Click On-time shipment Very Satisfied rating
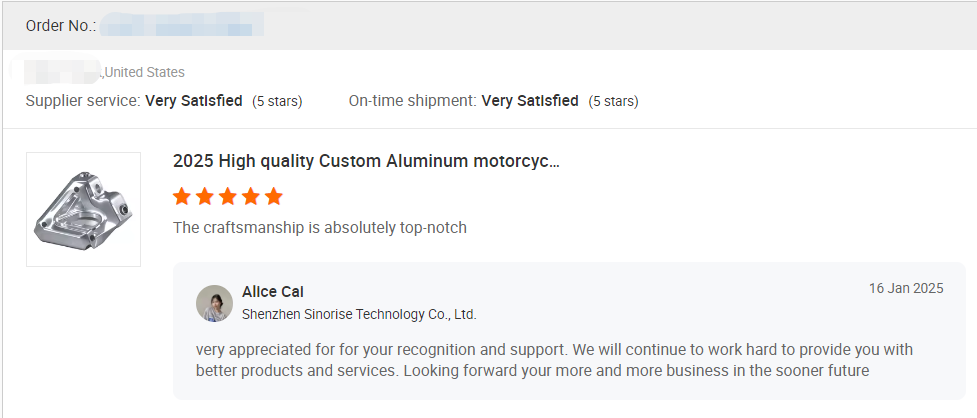This screenshot has width=977, height=418. click(x=530, y=101)
